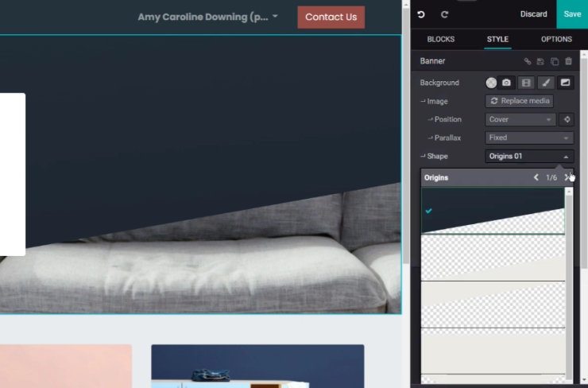Delete the Banner block

[x=568, y=61]
